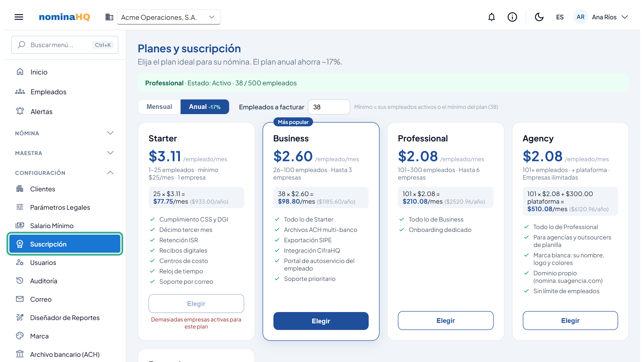The height and width of the screenshot is (362, 644).
Task: Click the Inicio home icon
Action: coord(20,72)
